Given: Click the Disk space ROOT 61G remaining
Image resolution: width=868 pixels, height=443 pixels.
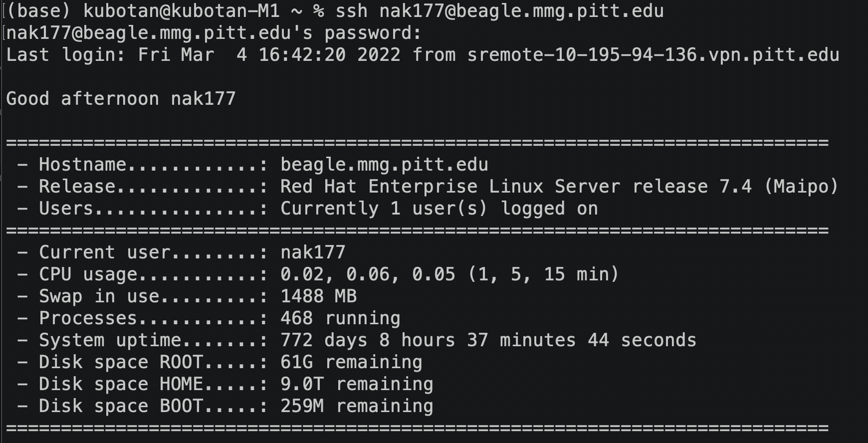Looking at the screenshot, I should [351, 362].
